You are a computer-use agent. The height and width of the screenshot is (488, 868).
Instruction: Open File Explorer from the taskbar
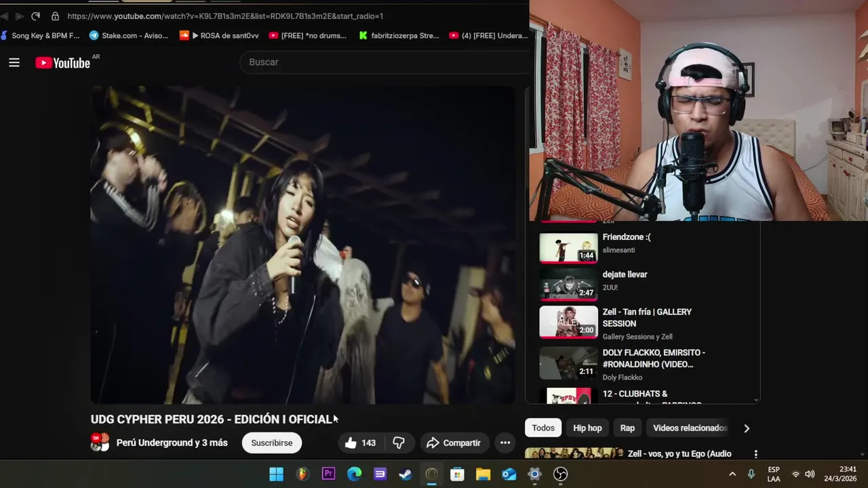483,474
